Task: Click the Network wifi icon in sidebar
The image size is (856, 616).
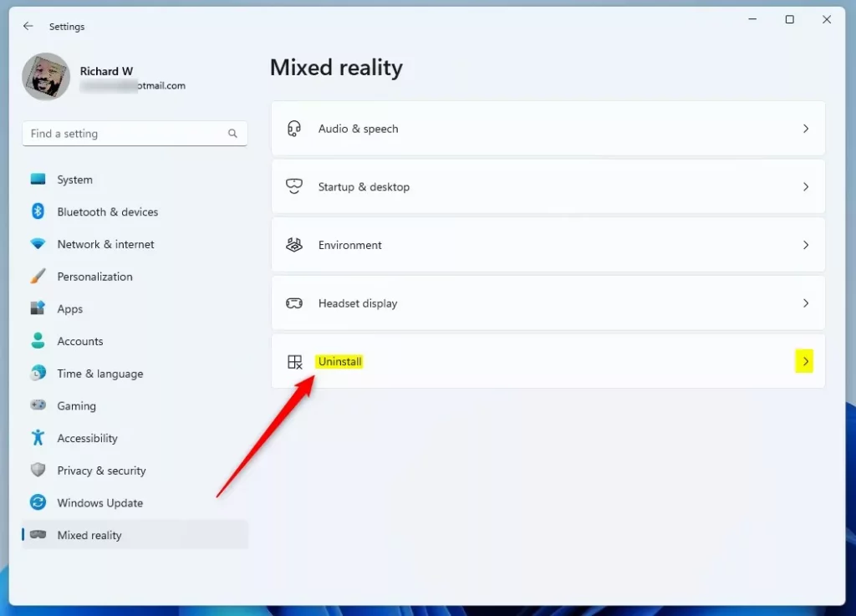Action: coord(38,243)
